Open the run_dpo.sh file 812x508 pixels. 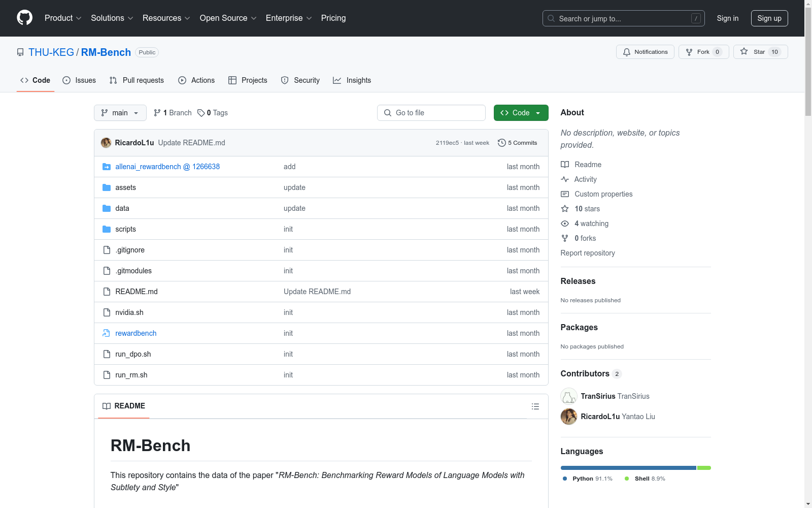133,354
